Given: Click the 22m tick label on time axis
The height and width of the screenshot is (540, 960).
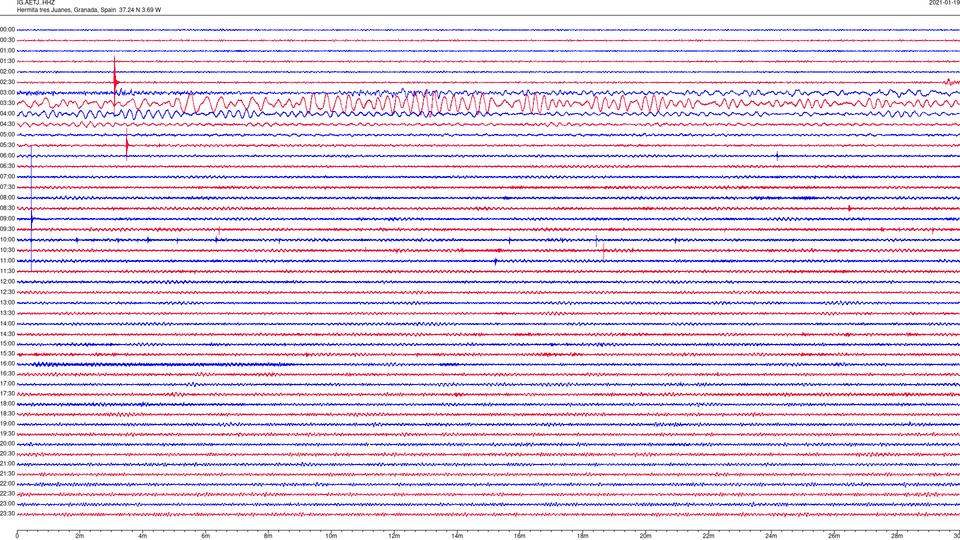Looking at the screenshot, I should (708, 536).
